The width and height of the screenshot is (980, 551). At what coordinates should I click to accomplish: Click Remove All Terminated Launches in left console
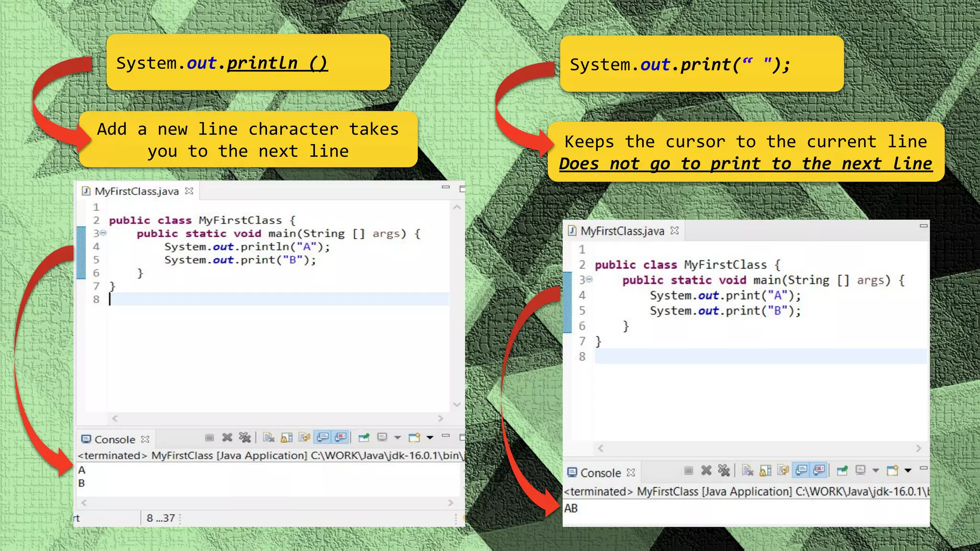coord(245,437)
